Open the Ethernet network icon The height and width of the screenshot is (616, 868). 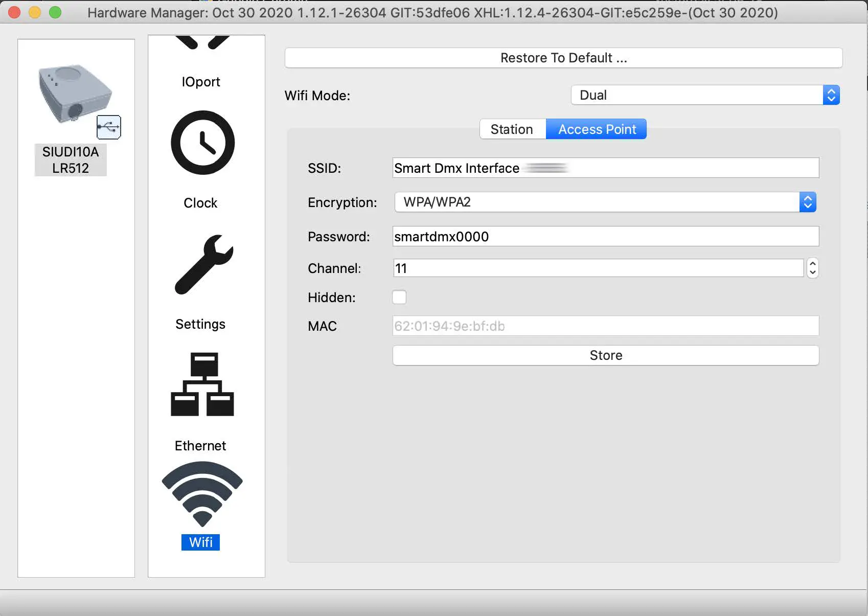[201, 384]
